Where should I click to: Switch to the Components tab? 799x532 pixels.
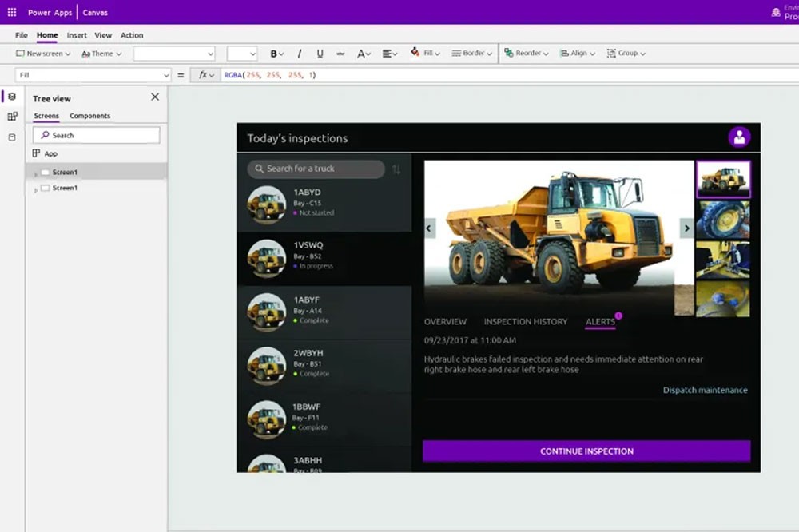(x=90, y=116)
